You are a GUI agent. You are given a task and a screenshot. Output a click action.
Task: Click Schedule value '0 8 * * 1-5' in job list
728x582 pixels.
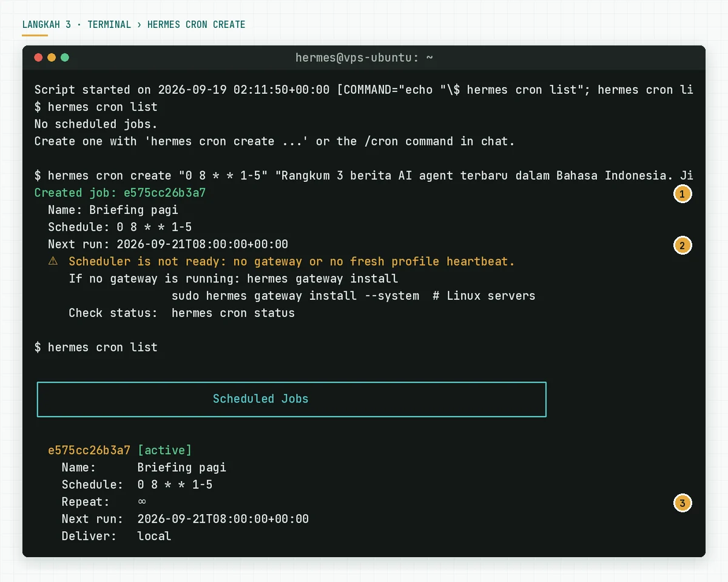coord(175,484)
